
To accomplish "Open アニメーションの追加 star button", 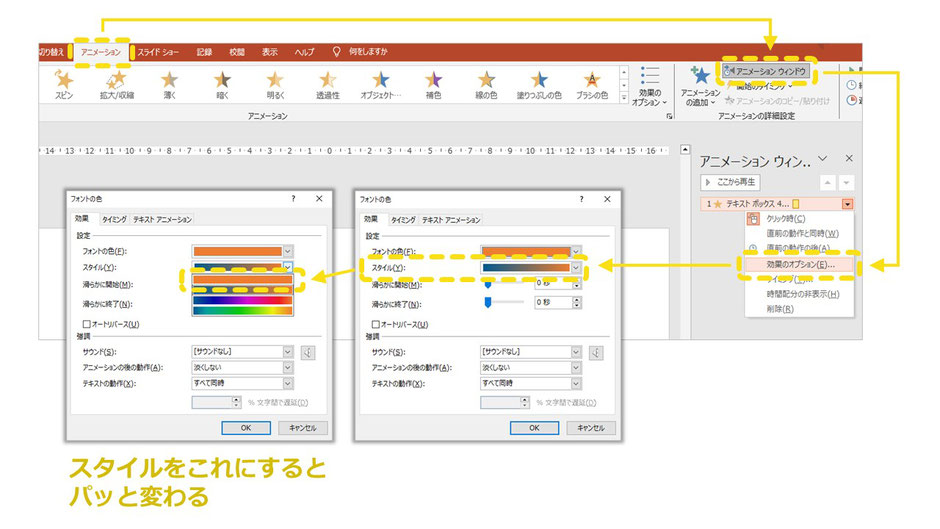I will pos(700,86).
